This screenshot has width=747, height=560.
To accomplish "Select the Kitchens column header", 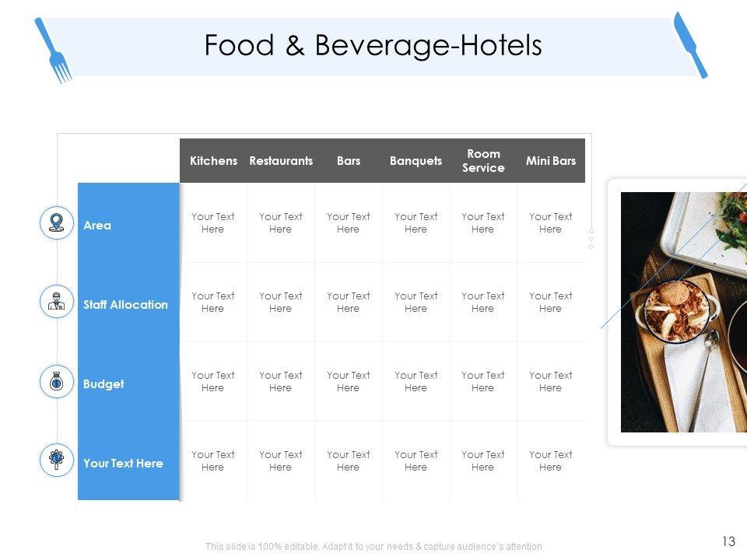I will coord(213,161).
